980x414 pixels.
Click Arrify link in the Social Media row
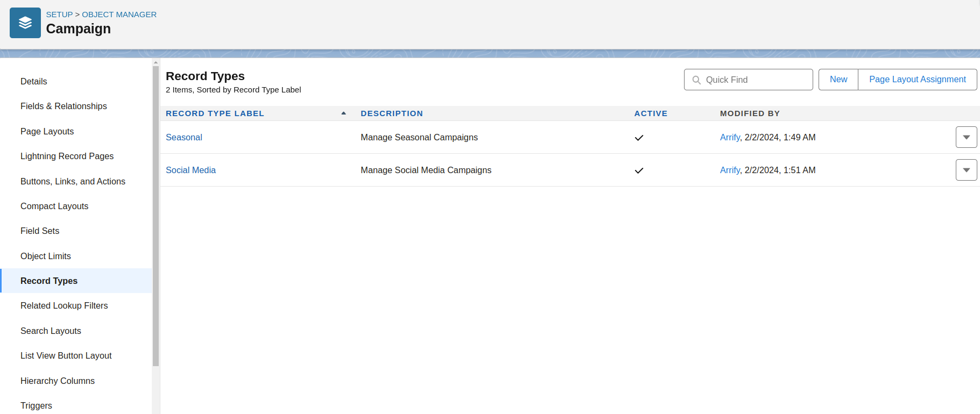coord(730,170)
